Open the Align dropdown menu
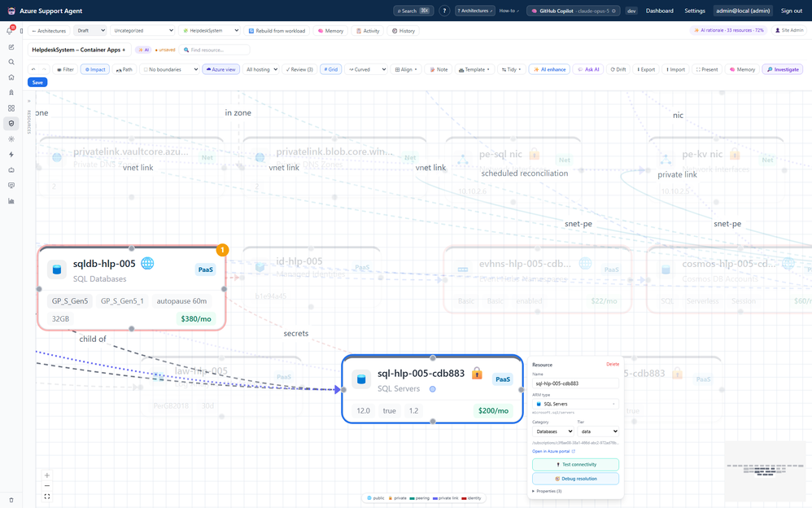The width and height of the screenshot is (812, 508). coord(406,69)
